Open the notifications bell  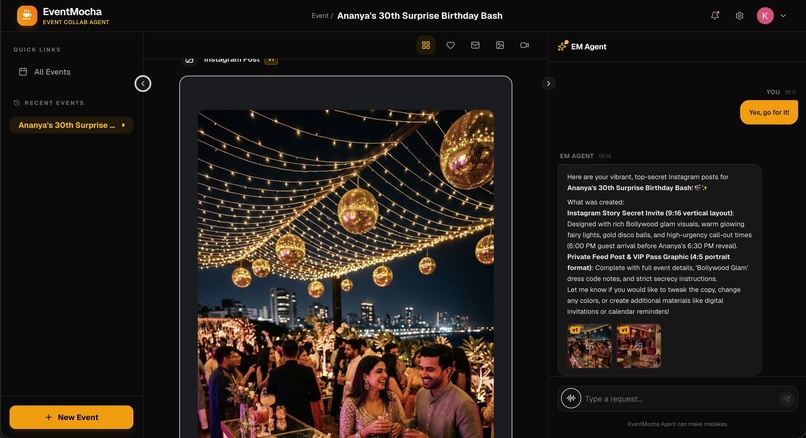pos(715,15)
